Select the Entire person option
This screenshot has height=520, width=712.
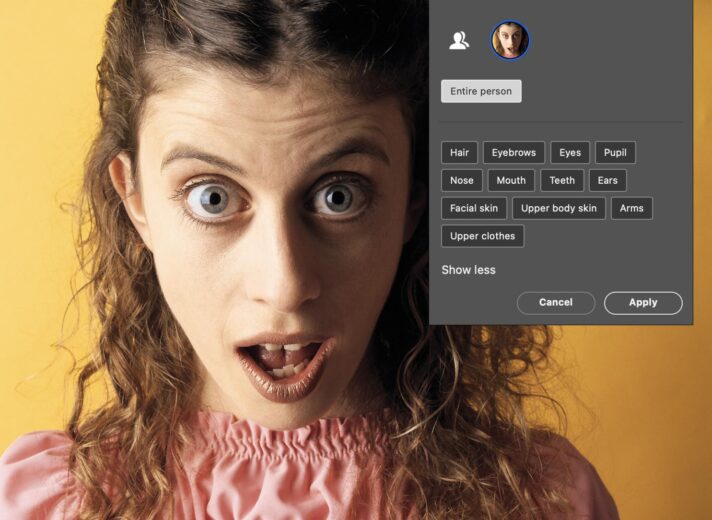481,91
